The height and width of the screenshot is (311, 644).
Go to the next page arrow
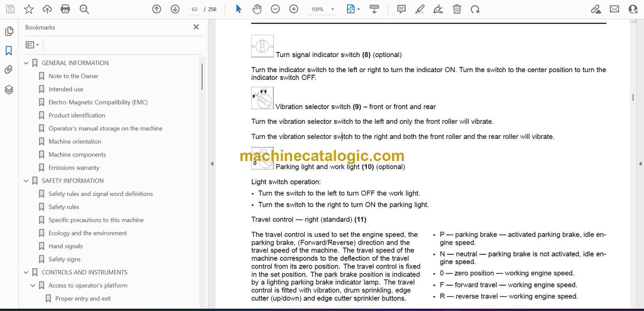click(175, 9)
